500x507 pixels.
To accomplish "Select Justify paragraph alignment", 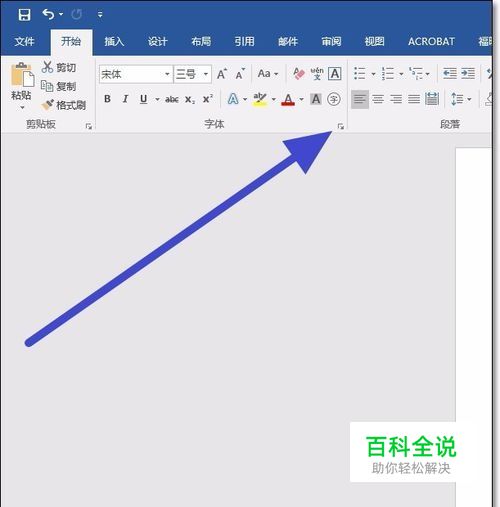I will click(x=414, y=99).
